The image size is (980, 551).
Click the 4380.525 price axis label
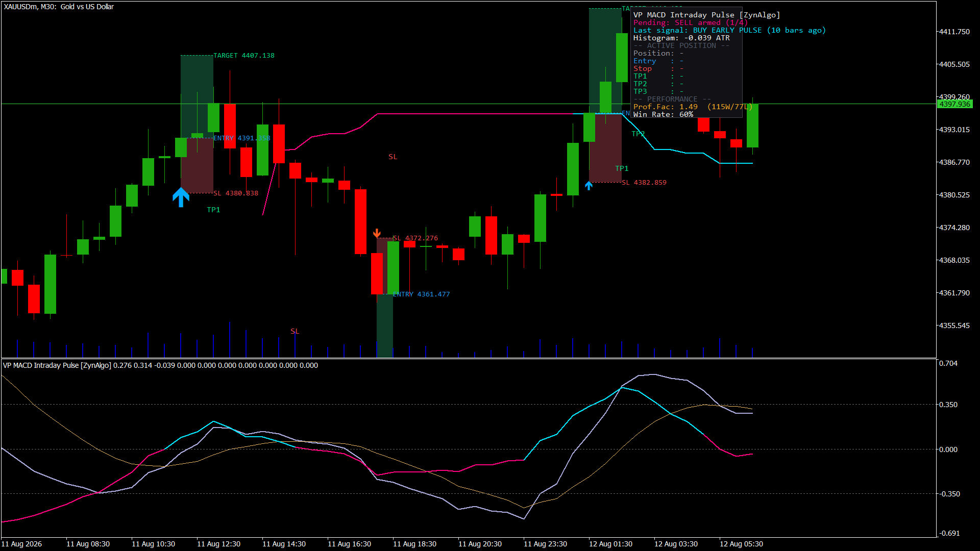(x=954, y=195)
